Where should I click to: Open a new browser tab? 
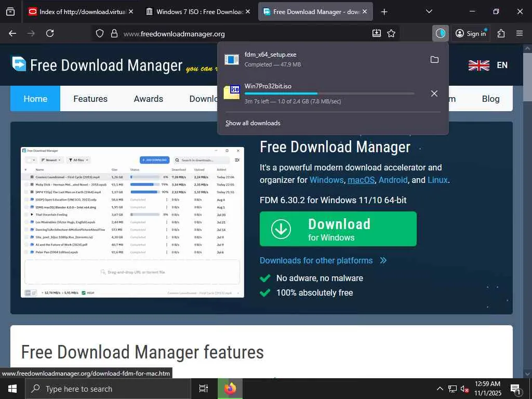(x=384, y=11)
